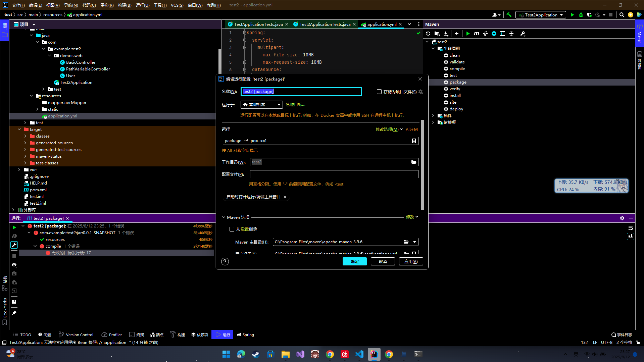Screen dimensions: 644x362
Task: Open help for the run configuration dialog
Action: coord(225,262)
